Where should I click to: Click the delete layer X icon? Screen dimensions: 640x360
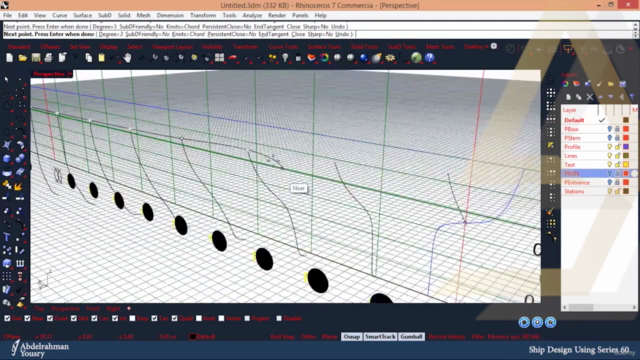coord(589,97)
